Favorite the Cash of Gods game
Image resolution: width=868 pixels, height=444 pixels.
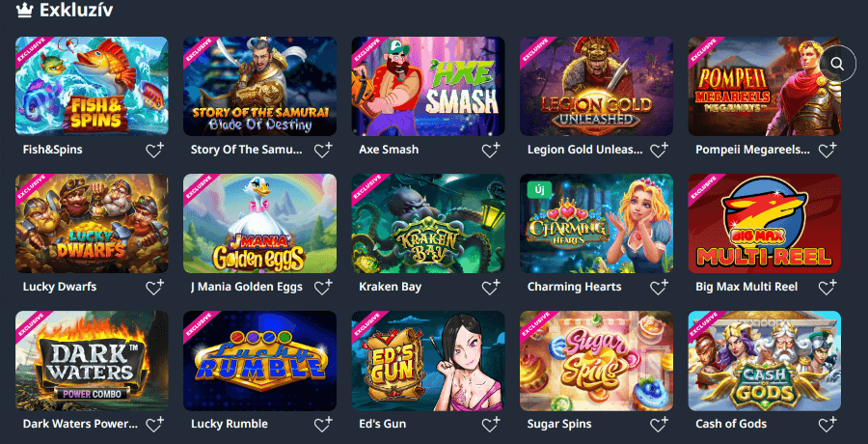(x=827, y=424)
